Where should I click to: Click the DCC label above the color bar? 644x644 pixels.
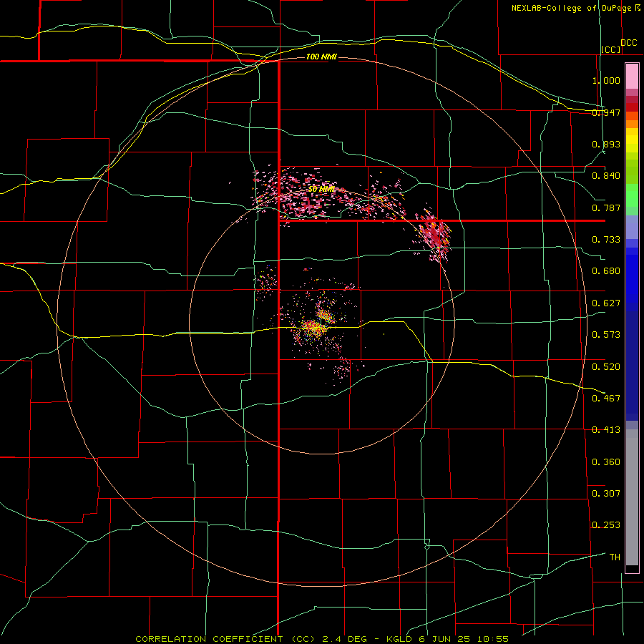[x=628, y=43]
